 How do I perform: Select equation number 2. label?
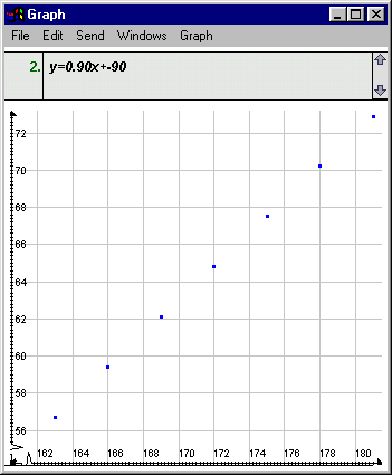[x=35, y=68]
